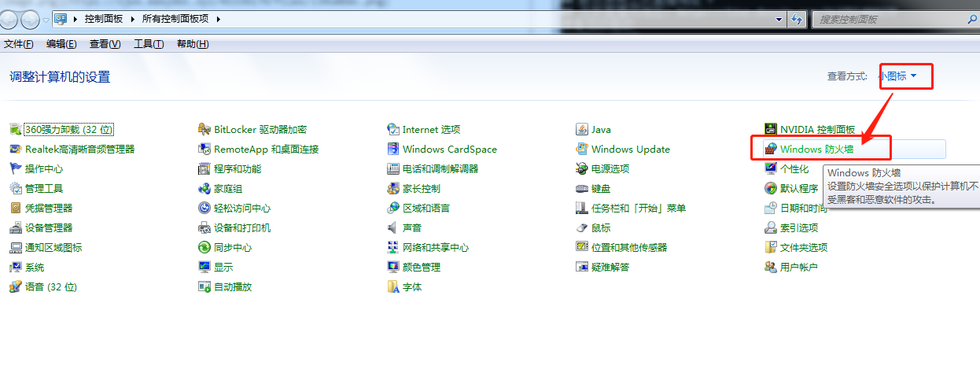Open the 区域和语言 link
The width and height of the screenshot is (980, 388).
(x=426, y=208)
